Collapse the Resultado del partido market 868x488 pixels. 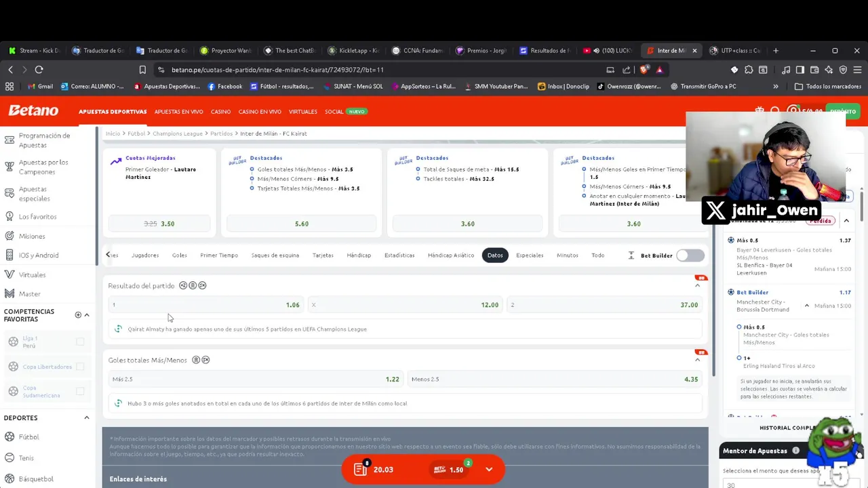click(x=697, y=285)
